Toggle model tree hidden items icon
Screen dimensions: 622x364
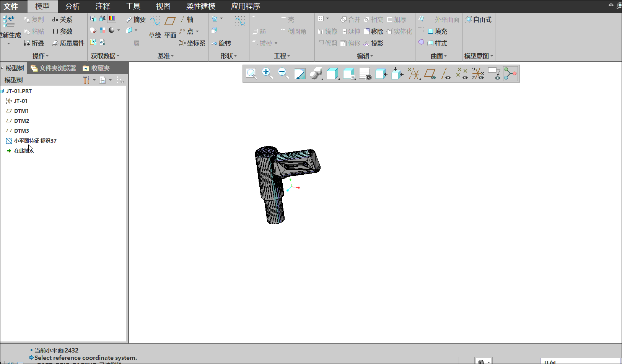pyautogui.click(x=120, y=80)
